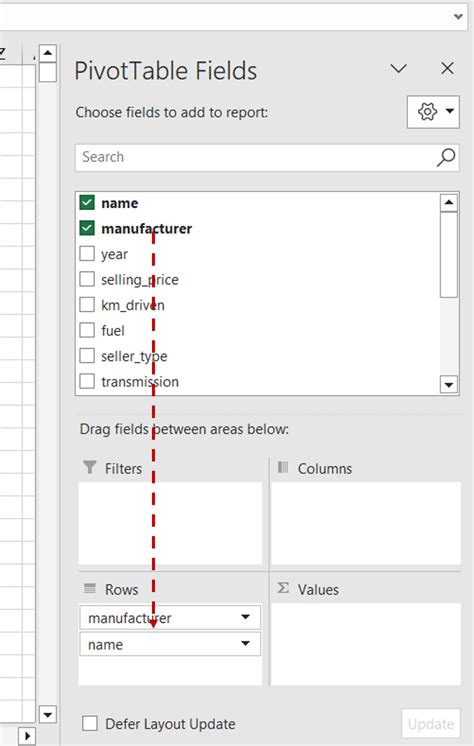The image size is (474, 746).
Task: Click the 'transmission' field label
Action: 140,382
